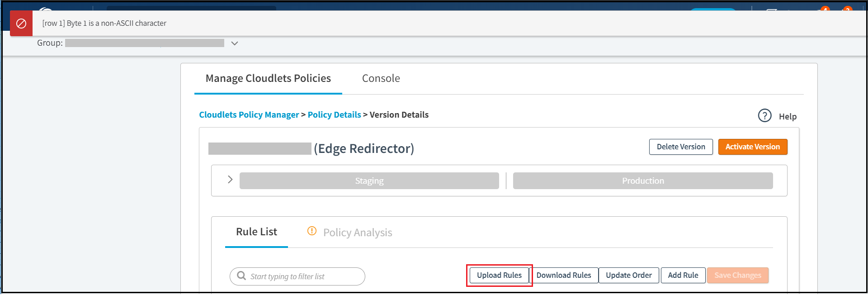Screen dimensions: 868x295
Task: Open the Policy Analysis tab
Action: [357, 233]
